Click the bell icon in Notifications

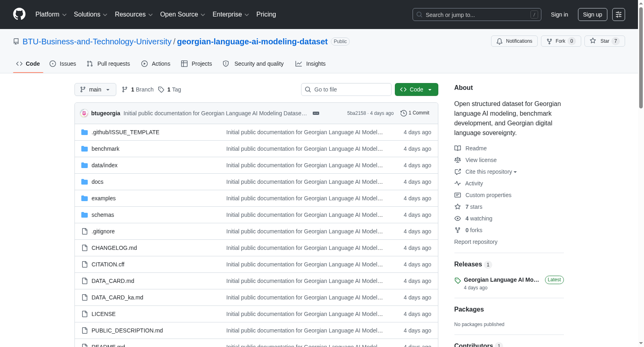tap(500, 41)
